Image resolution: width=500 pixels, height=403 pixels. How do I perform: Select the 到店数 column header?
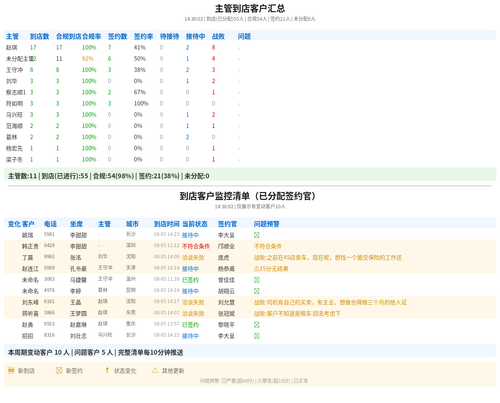pos(39,36)
